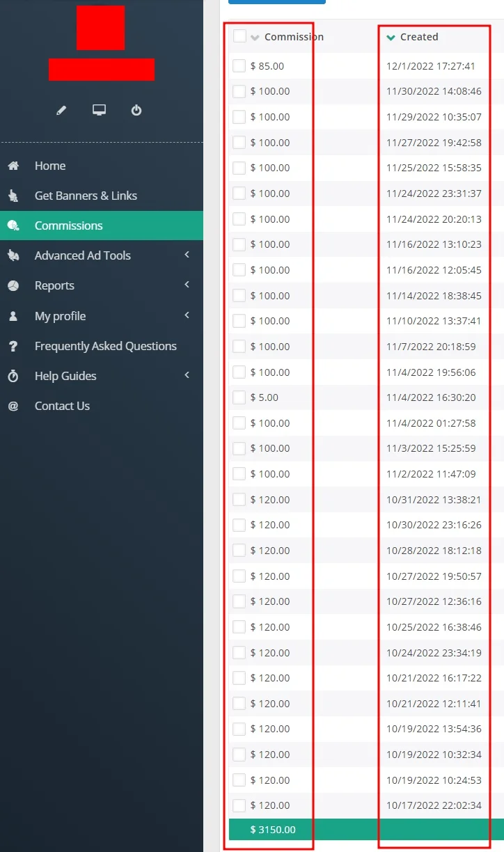Click the 12/1/2022 17:27:41 created date cell
Viewport: 504px width, 852px height.
point(431,66)
